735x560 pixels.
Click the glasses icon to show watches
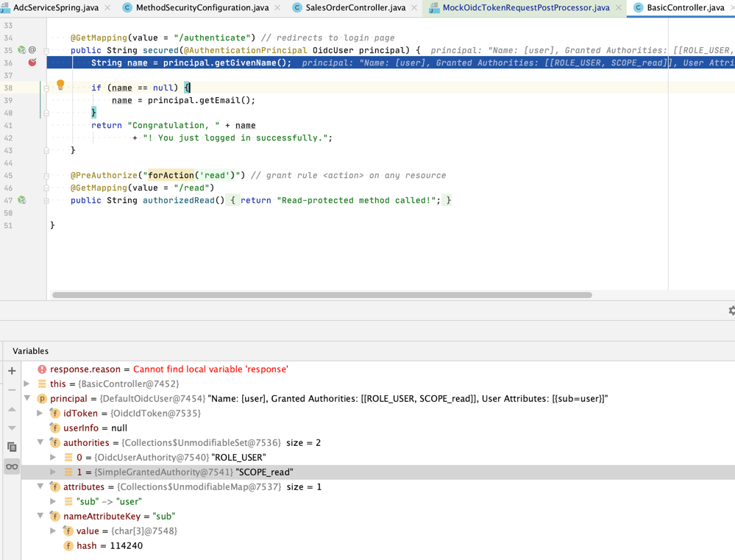click(11, 465)
